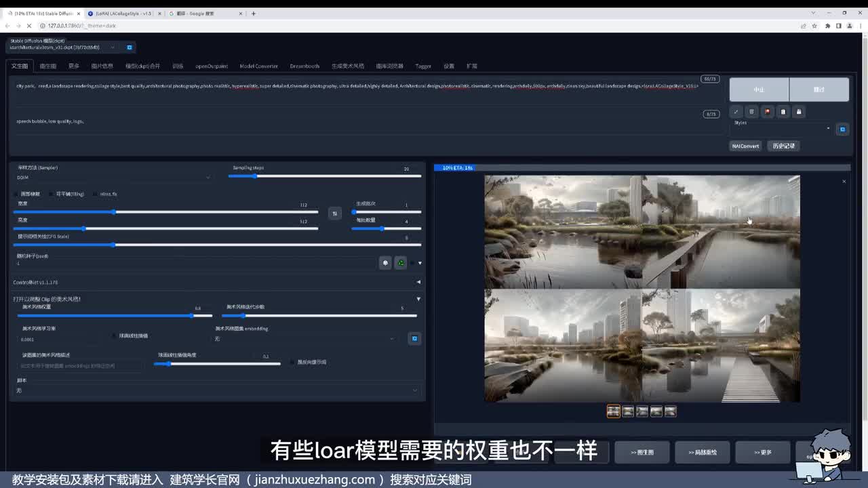Open the Model Converter tab
868x488 pixels.
[x=258, y=66]
